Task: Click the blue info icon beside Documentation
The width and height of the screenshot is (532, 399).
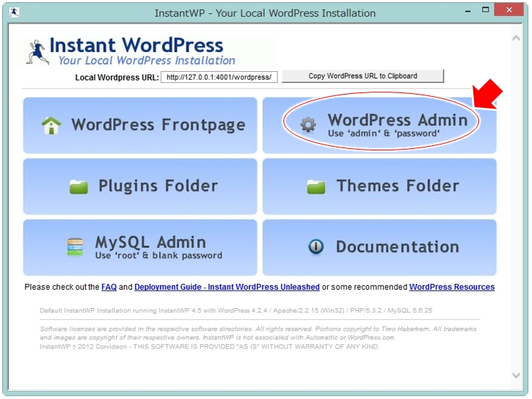Action: pos(316,246)
